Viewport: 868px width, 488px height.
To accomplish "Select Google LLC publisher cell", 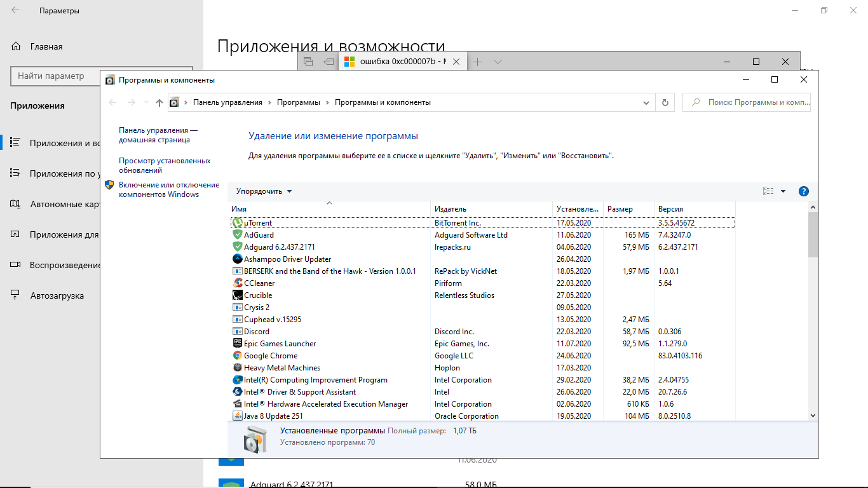I will point(454,356).
